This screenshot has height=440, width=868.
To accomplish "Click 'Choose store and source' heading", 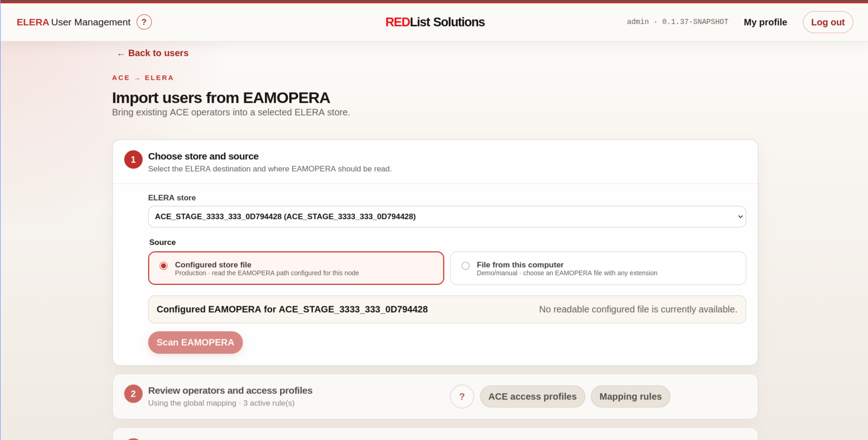I will [203, 156].
